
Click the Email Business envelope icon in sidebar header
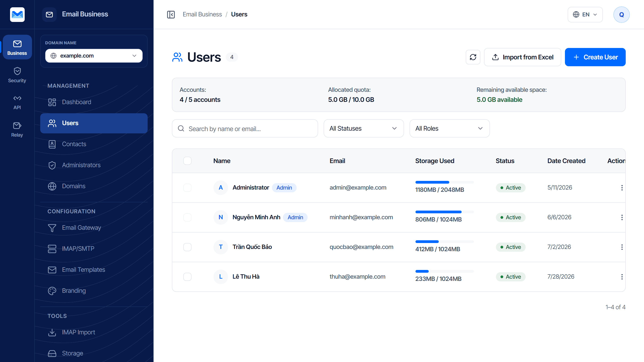pos(49,14)
